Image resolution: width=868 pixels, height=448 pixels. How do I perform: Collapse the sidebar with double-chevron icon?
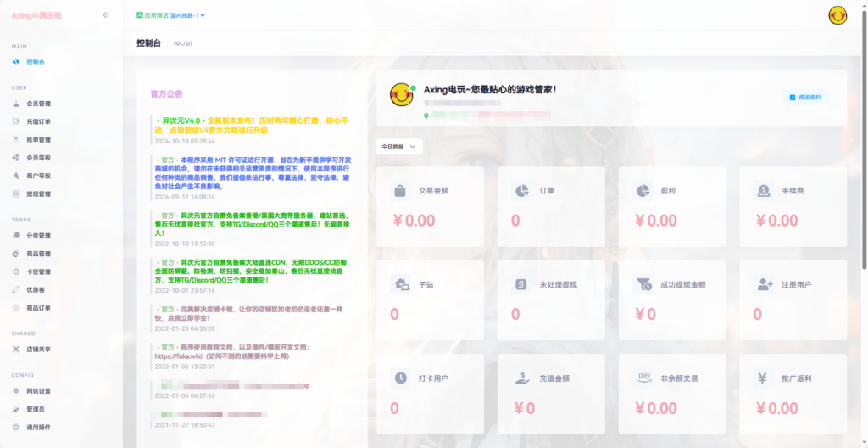[106, 15]
